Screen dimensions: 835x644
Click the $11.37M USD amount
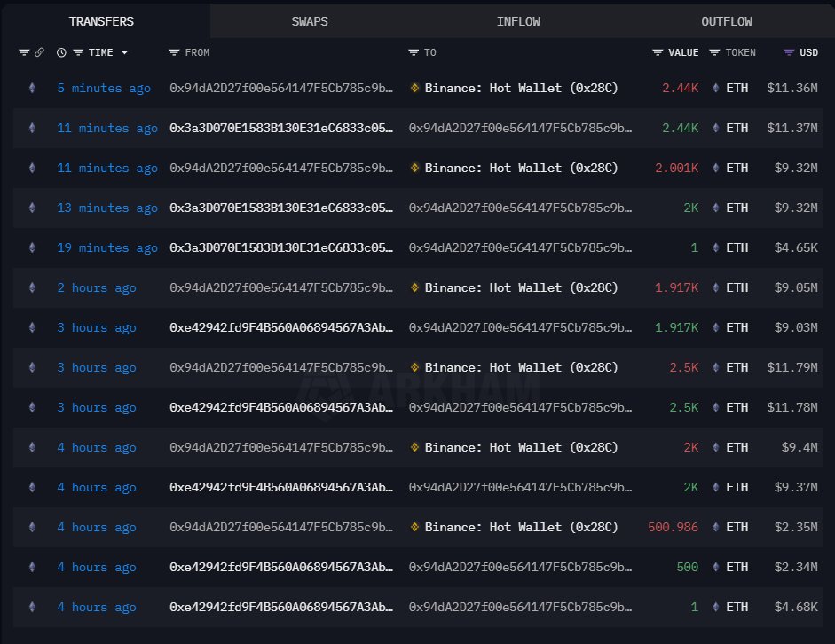click(x=792, y=128)
